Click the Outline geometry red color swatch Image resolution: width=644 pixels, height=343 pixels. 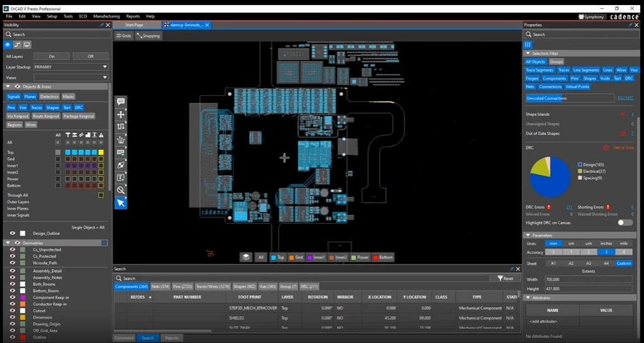(x=23, y=337)
